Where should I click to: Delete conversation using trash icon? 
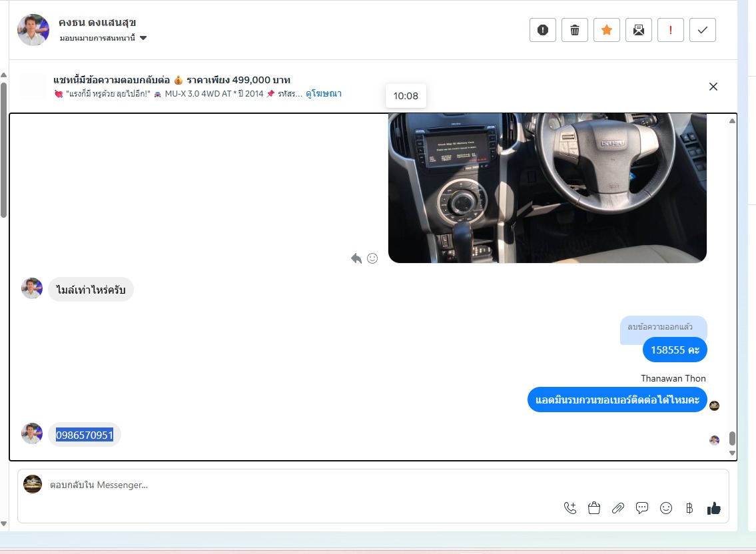click(575, 31)
